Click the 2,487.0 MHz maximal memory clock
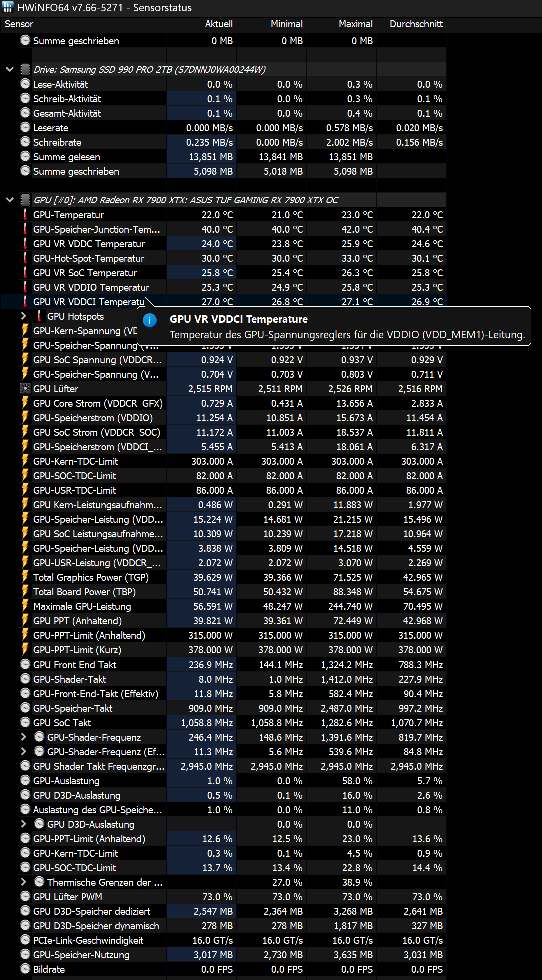Viewport: 542px width, 980px height. (347, 708)
